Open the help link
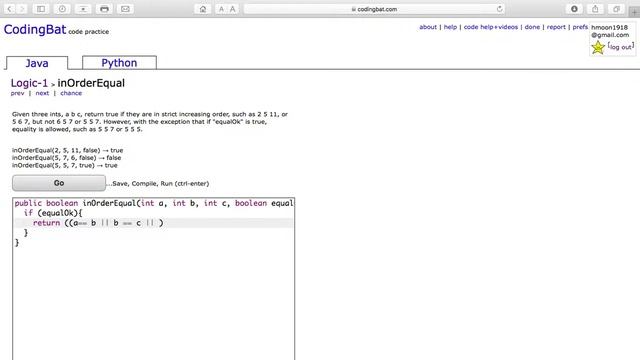 click(x=450, y=27)
